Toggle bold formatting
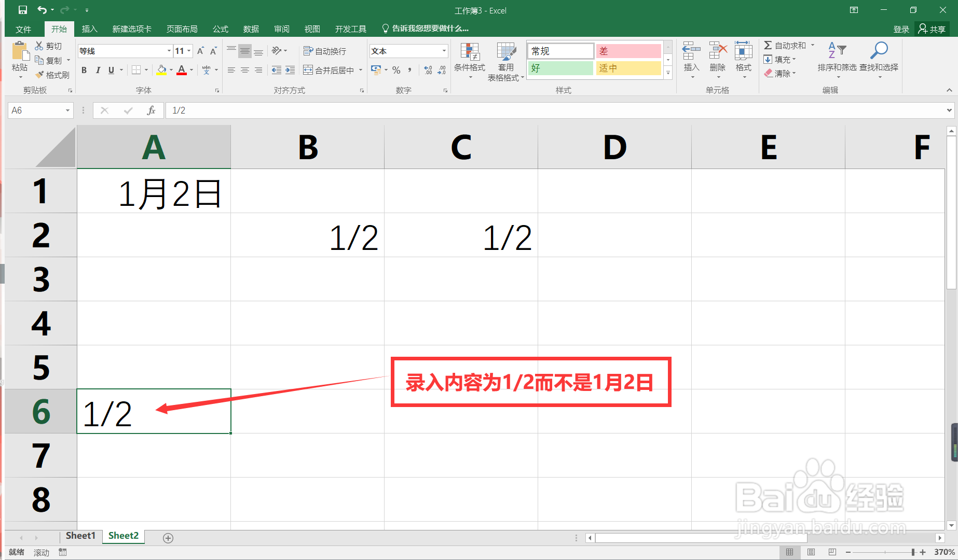 84,70
